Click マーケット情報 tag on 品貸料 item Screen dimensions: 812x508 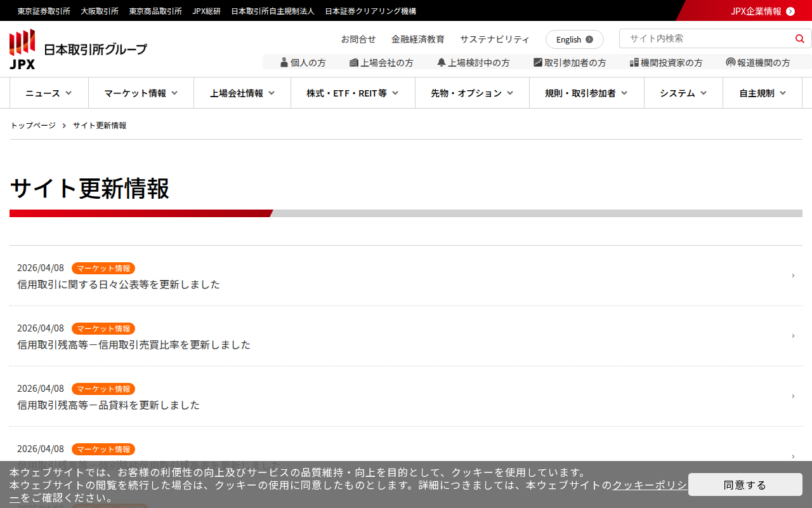point(103,389)
